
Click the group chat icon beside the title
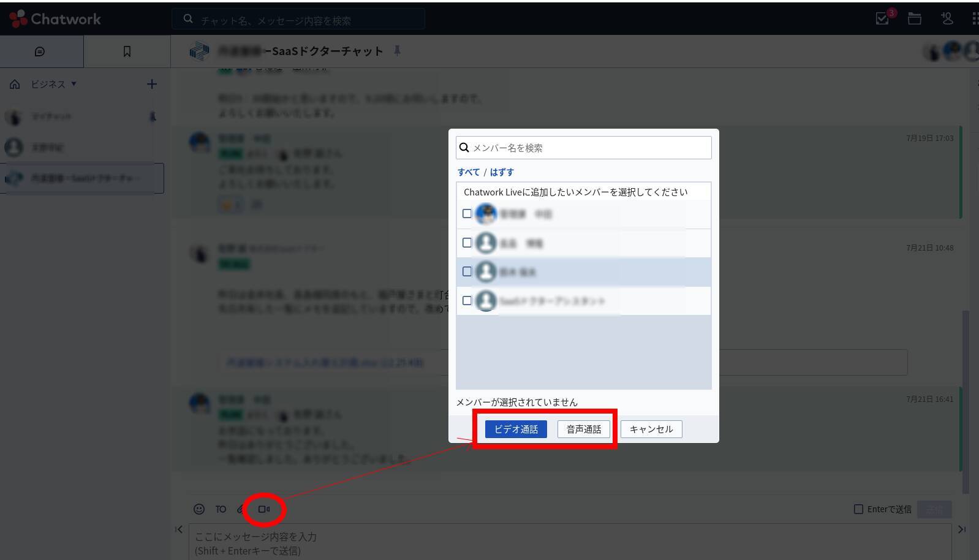[199, 51]
